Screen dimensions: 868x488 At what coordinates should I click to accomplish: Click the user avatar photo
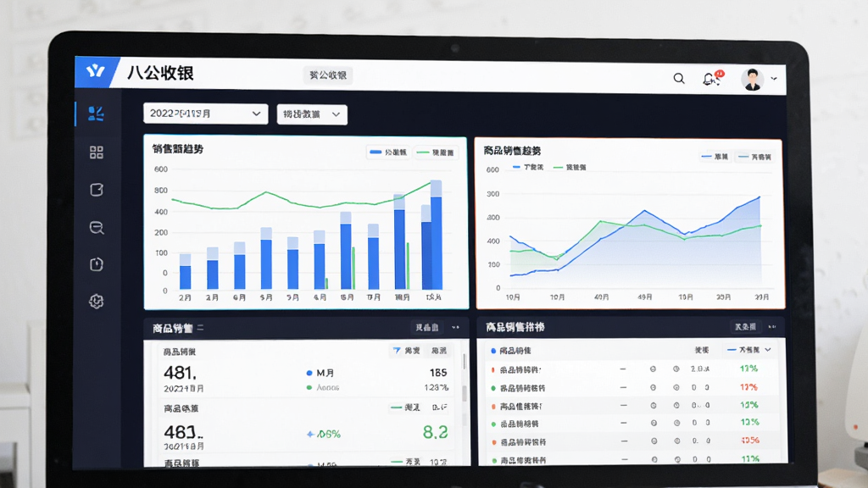(753, 80)
